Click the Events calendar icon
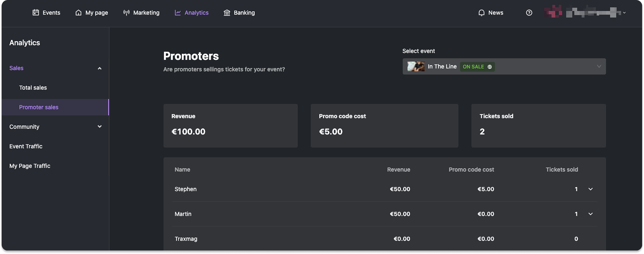This screenshot has width=644, height=254. coord(36,12)
